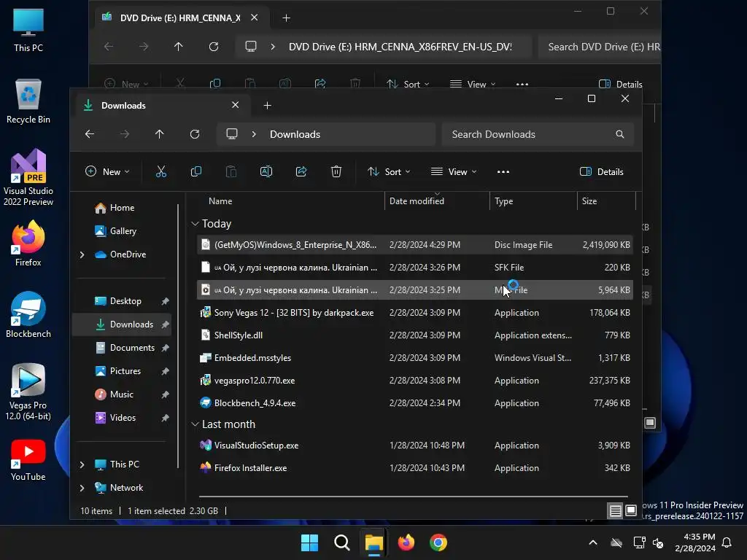
Task: Toggle the Details pane in Downloads window
Action: (x=601, y=172)
